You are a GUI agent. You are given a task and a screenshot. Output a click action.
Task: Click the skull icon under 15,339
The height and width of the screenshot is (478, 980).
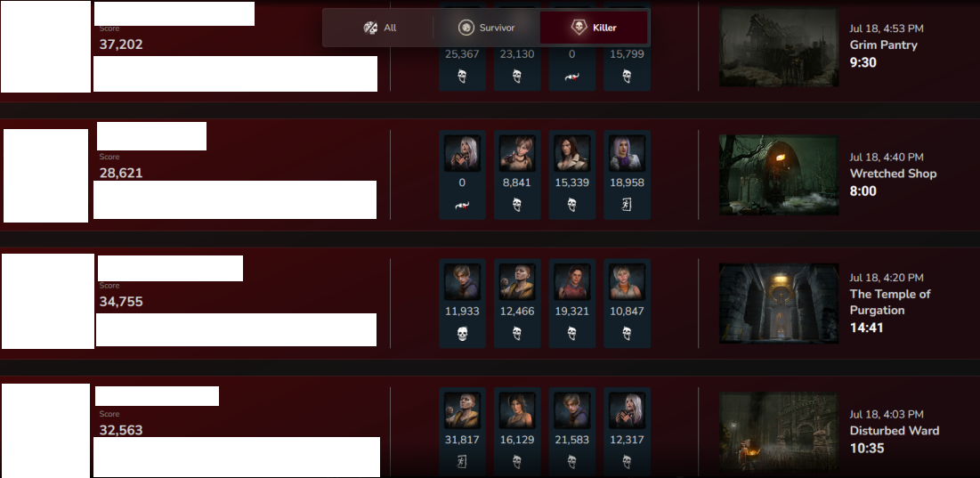(571, 205)
